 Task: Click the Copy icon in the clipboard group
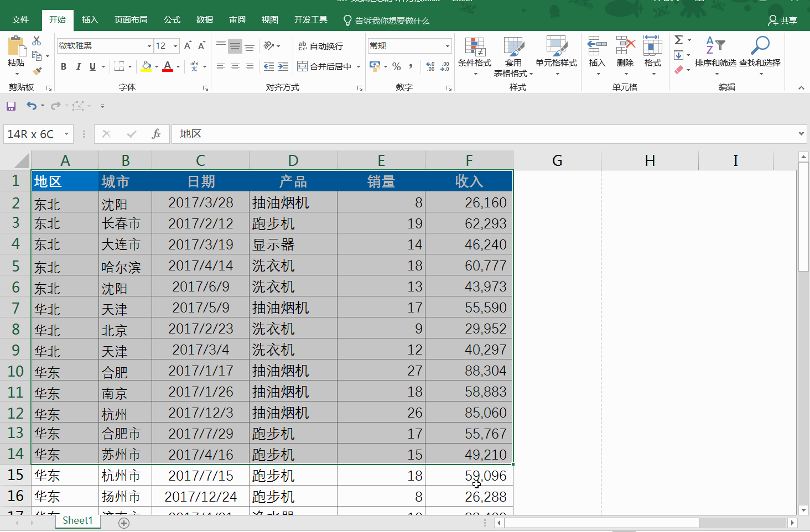[37, 56]
